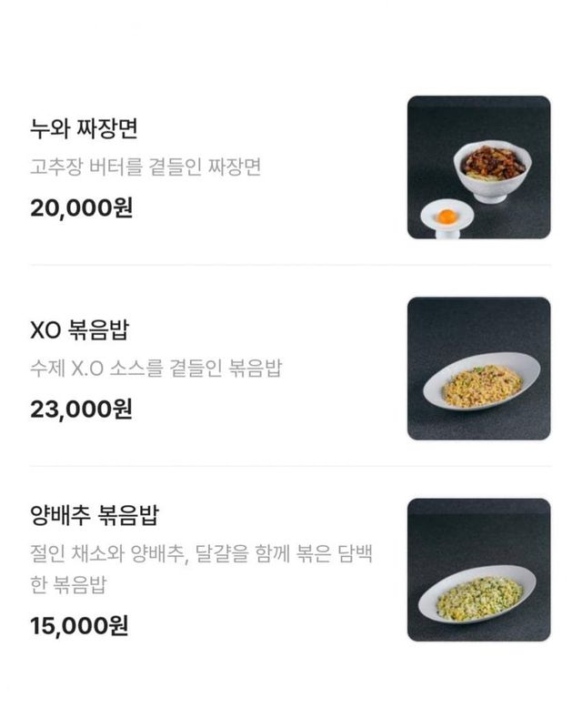The width and height of the screenshot is (582, 728).
Task: Open the 누와 짜장면 menu item title
Action: pos(84,129)
